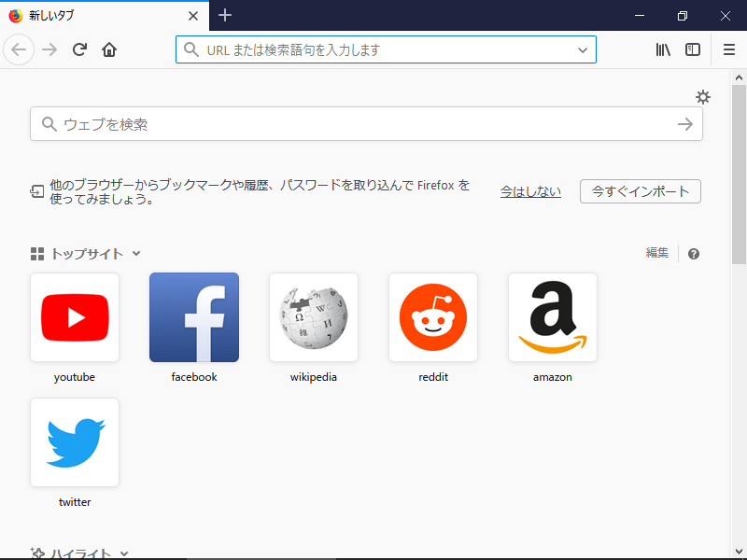Click the ウェブを検索 search box
The width and height of the screenshot is (747, 560).
(x=366, y=124)
